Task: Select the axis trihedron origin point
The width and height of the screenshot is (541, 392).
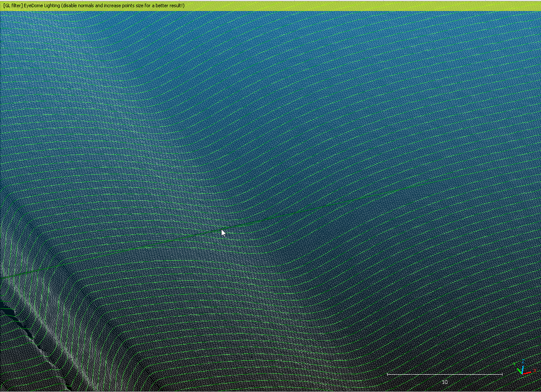Action: [x=522, y=373]
